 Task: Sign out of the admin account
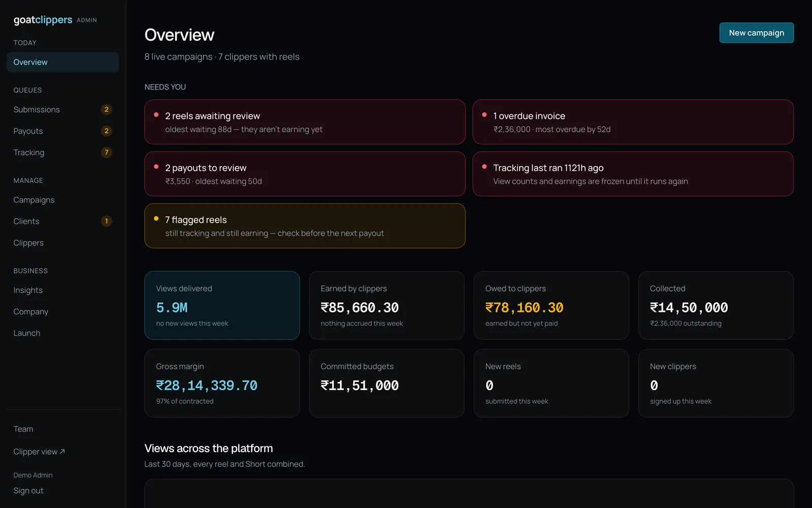click(28, 491)
